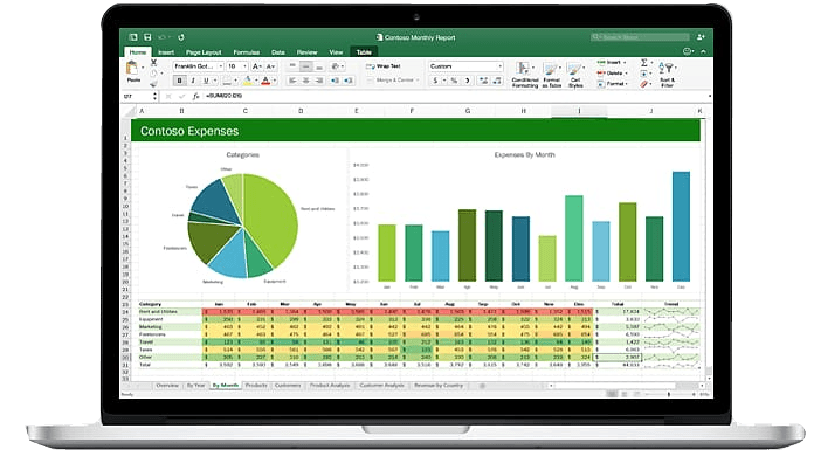The height and width of the screenshot is (456, 834).
Task: Increase font size with larger A icon
Action: pos(257,67)
